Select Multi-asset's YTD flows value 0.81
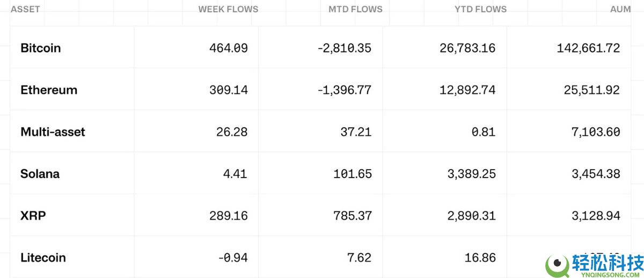Viewport: 644px width, 278px height. tap(483, 132)
